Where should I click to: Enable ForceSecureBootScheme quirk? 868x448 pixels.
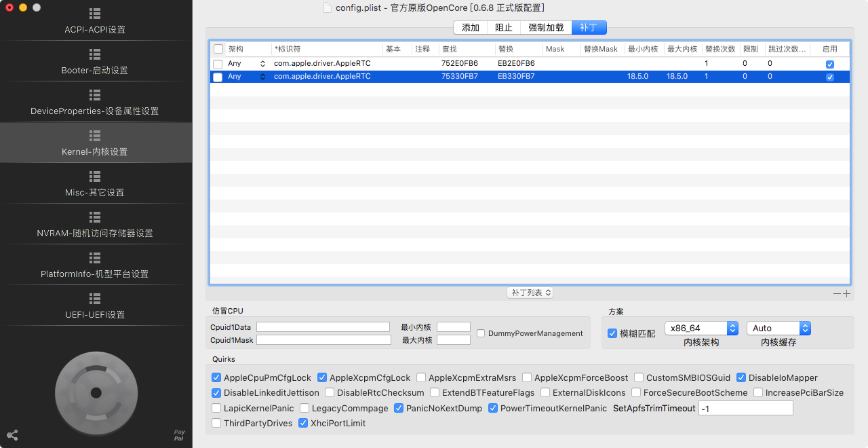coord(636,392)
